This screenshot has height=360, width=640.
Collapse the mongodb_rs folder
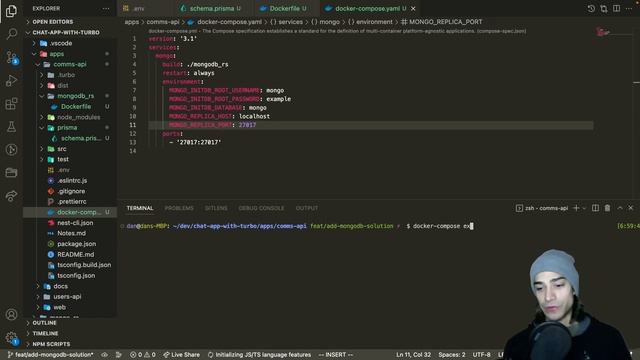coord(75,96)
